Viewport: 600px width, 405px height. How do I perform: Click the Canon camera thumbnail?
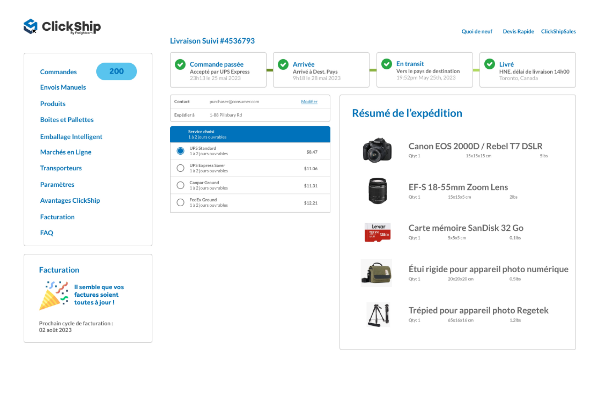click(377, 150)
